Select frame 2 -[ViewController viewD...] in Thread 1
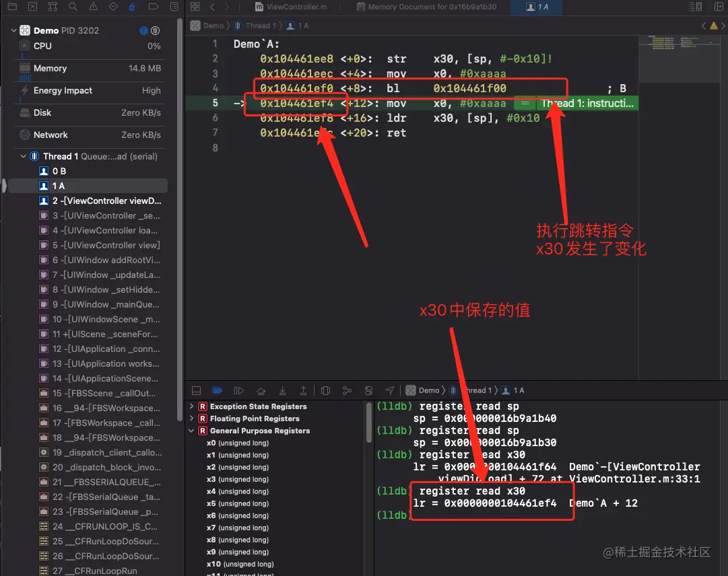This screenshot has height=576, width=728. [101, 201]
